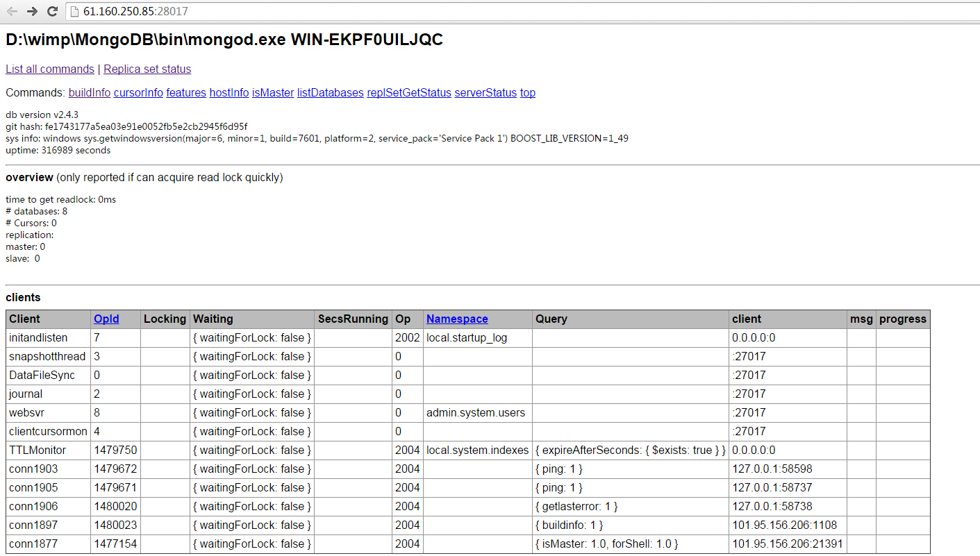This screenshot has width=980, height=556.
Task: Select the initandlisten client cell
Action: [x=49, y=338]
